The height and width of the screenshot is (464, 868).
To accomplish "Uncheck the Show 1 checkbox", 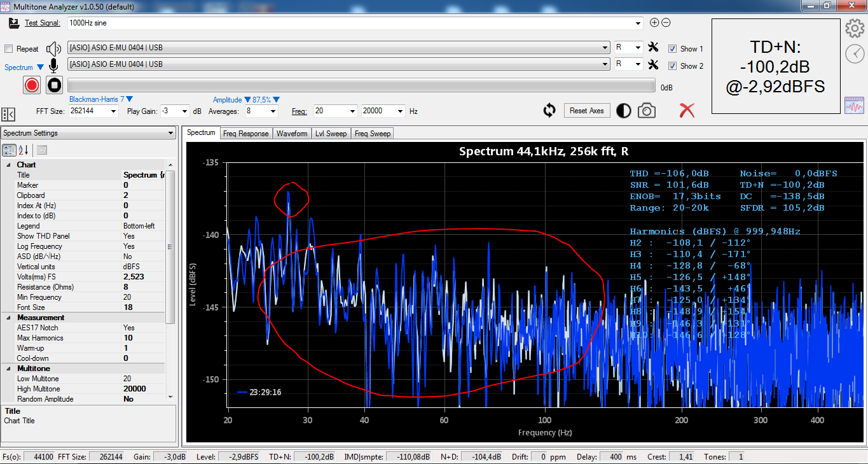I will pyautogui.click(x=672, y=49).
